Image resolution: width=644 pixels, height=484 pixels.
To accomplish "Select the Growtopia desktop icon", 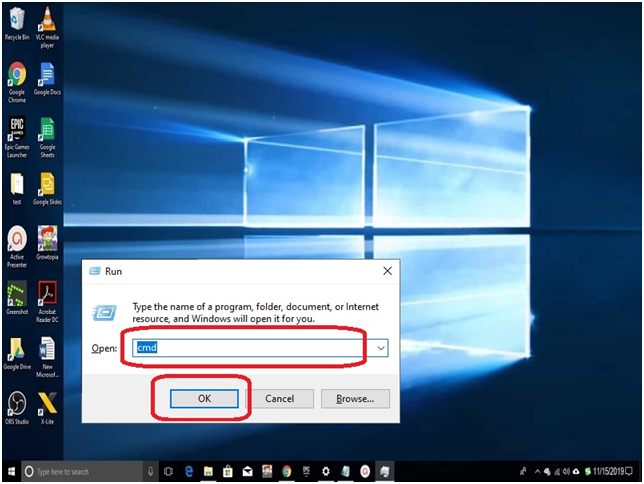I will (47, 243).
